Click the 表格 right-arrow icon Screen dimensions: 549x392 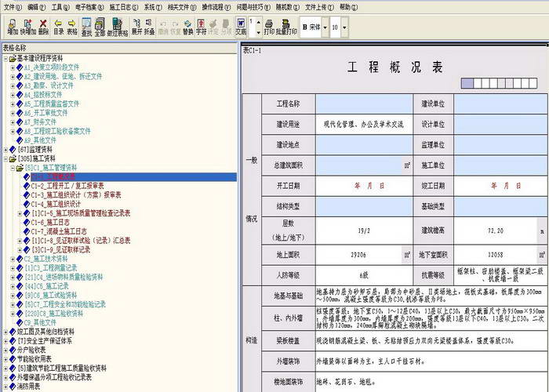point(72,27)
